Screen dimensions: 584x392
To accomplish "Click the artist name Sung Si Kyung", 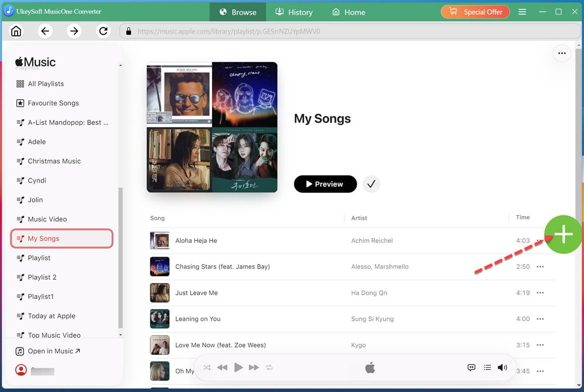I will (372, 319).
